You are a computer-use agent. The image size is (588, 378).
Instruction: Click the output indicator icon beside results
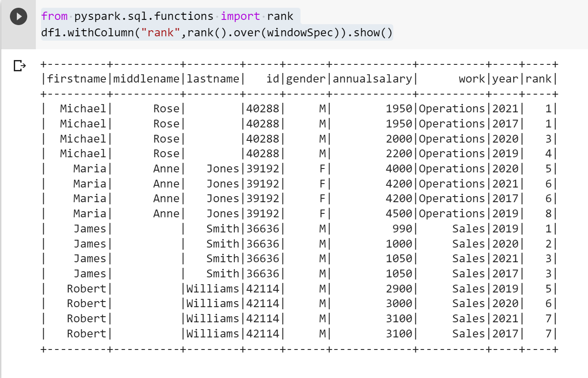[19, 66]
